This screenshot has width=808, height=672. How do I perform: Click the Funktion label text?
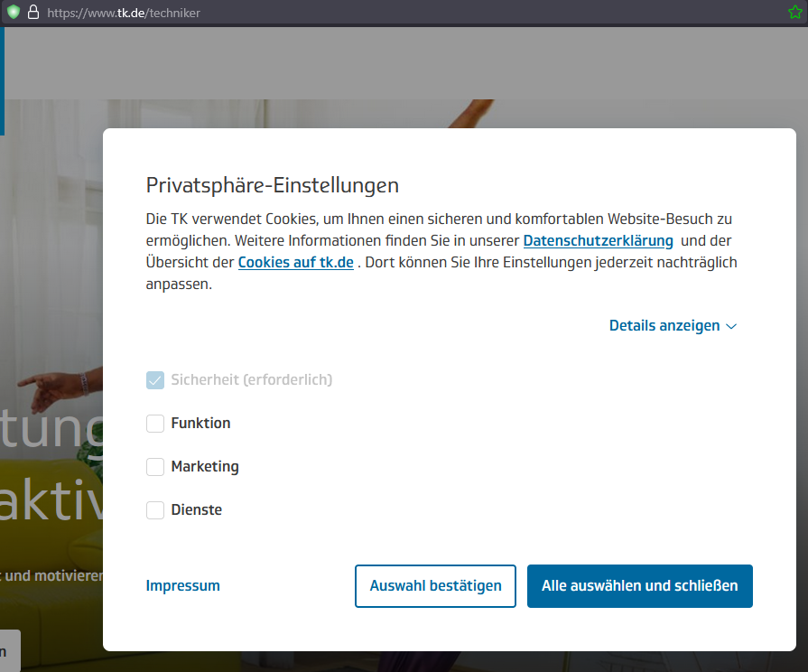click(x=200, y=424)
